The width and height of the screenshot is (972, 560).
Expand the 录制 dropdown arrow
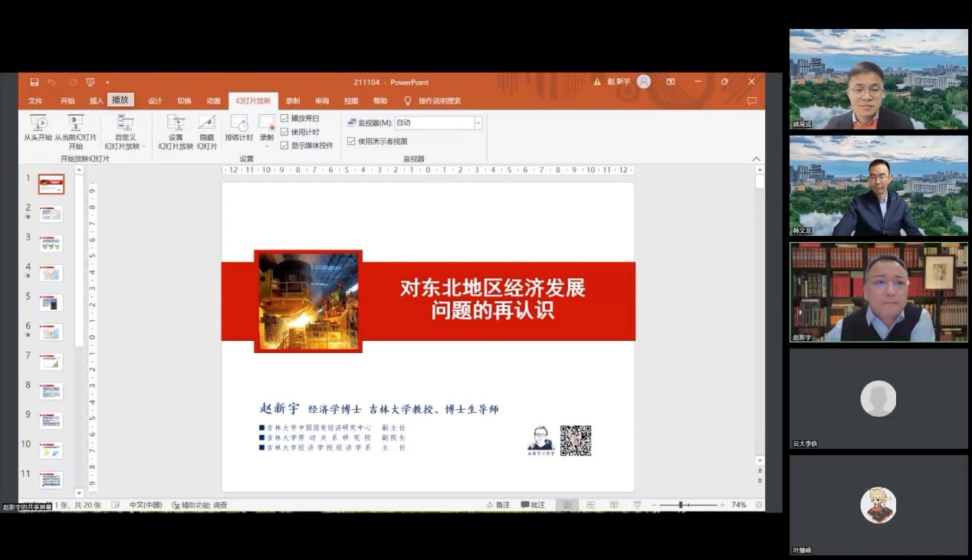266,144
